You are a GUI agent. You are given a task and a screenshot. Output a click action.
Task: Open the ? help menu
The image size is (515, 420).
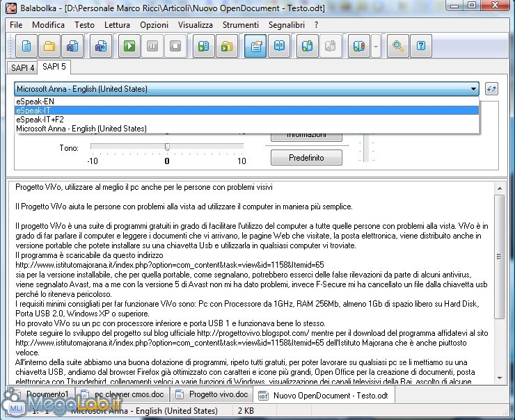coord(316,25)
